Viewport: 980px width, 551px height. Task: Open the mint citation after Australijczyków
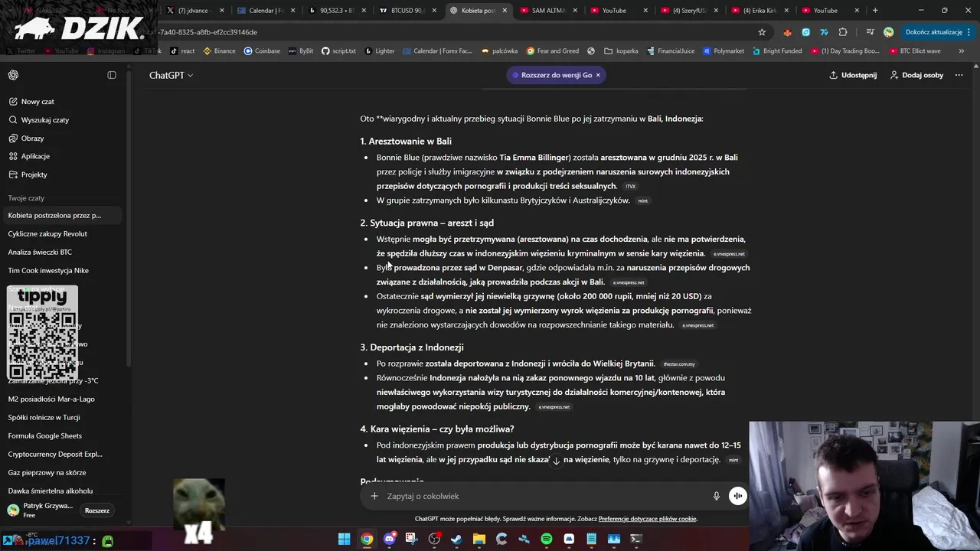click(643, 201)
